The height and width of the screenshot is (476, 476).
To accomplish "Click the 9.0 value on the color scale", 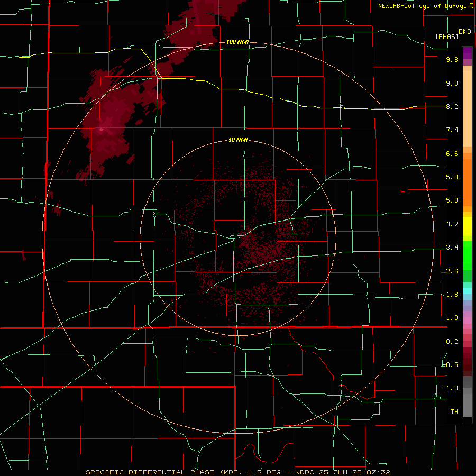I will 452,83.
